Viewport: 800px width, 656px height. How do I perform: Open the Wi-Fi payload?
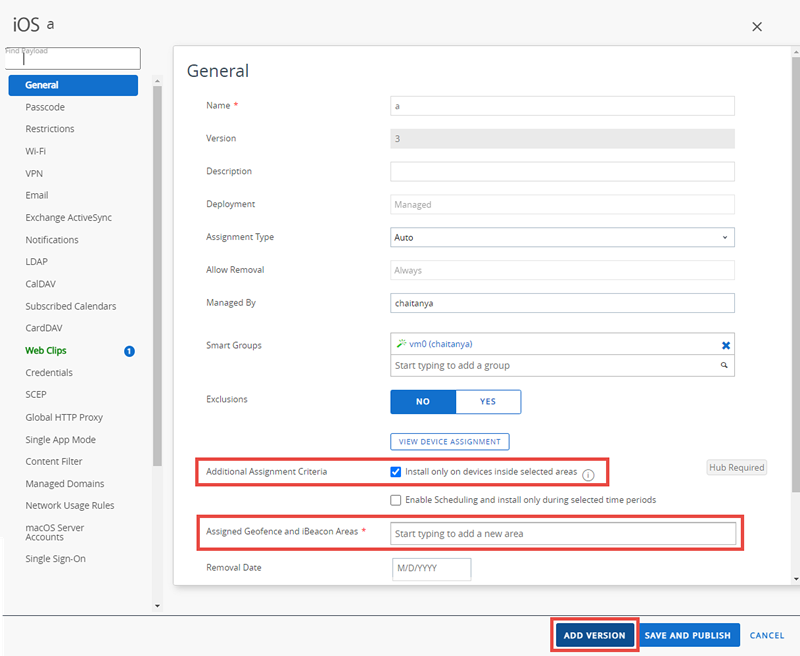coord(36,152)
